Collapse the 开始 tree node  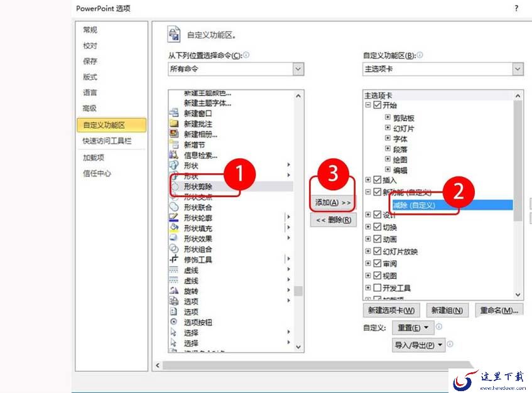coord(368,105)
